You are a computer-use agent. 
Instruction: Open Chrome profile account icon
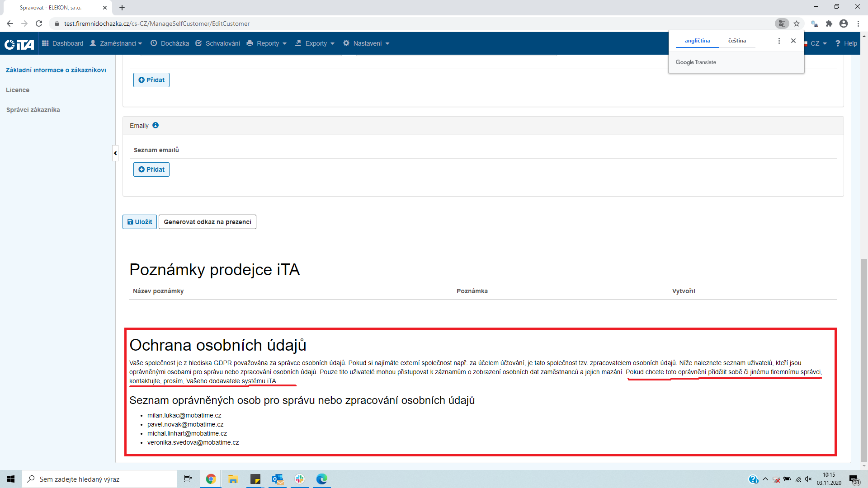[843, 23]
